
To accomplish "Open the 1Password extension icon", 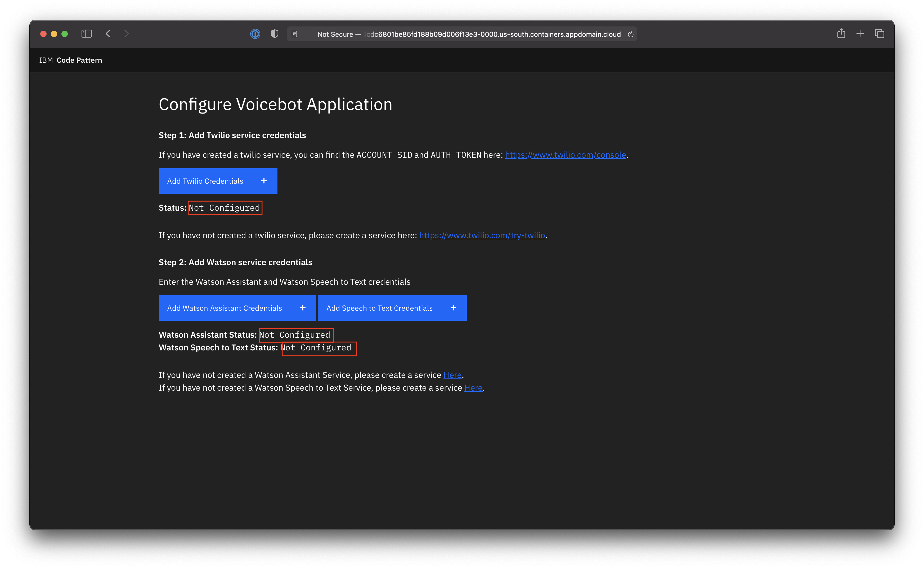I will (x=255, y=34).
